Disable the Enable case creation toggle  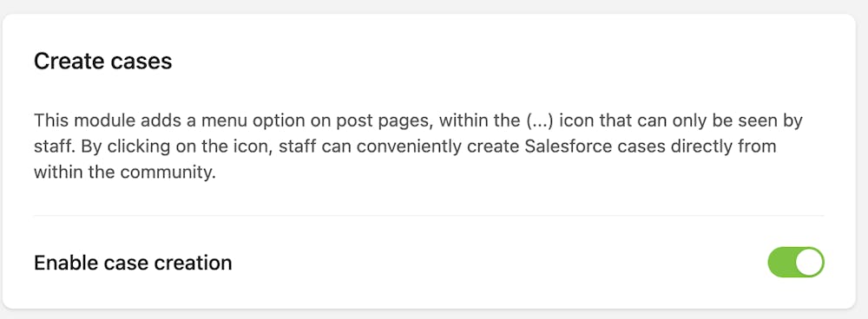pos(795,262)
